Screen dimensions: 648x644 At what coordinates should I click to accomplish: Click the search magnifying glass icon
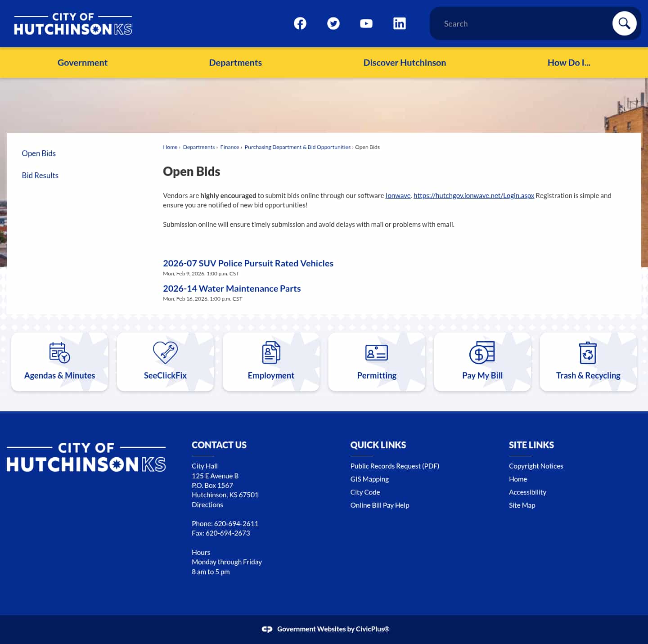(x=624, y=23)
